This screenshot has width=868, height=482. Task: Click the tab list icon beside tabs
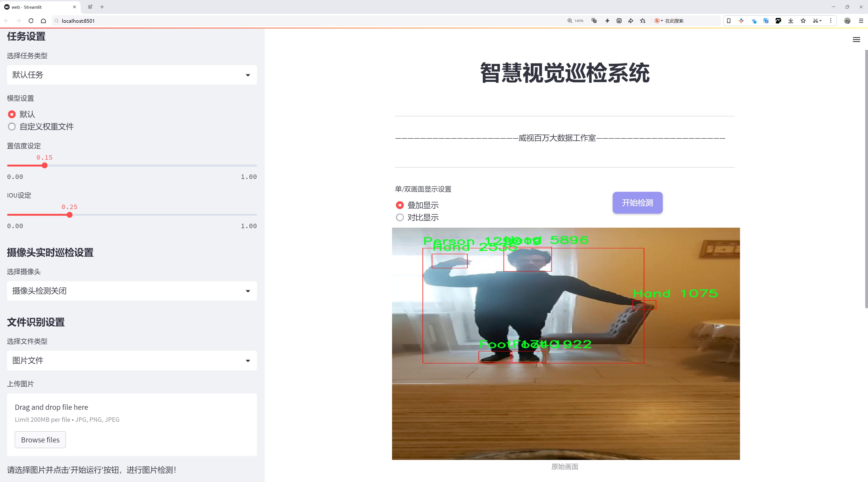pyautogui.click(x=90, y=7)
